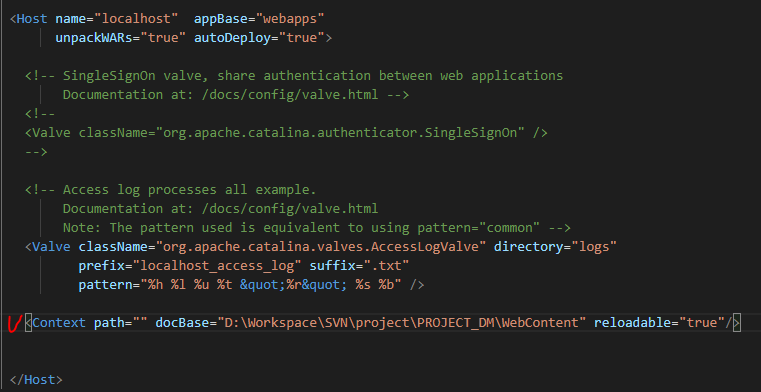Click the "pattern used is equivalent" note line
The width and height of the screenshot is (761, 392).
316,228
